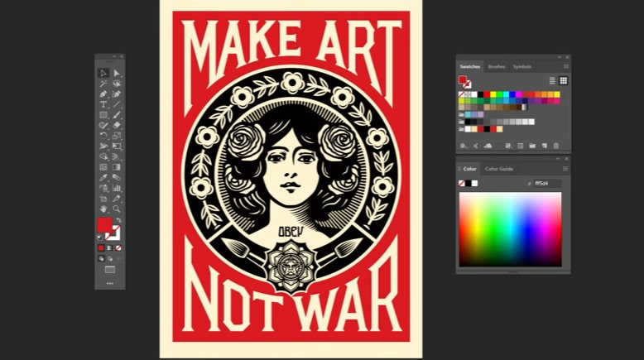This screenshot has width=644, height=360.
Task: Select the Artboard tool
Action: pos(103,199)
